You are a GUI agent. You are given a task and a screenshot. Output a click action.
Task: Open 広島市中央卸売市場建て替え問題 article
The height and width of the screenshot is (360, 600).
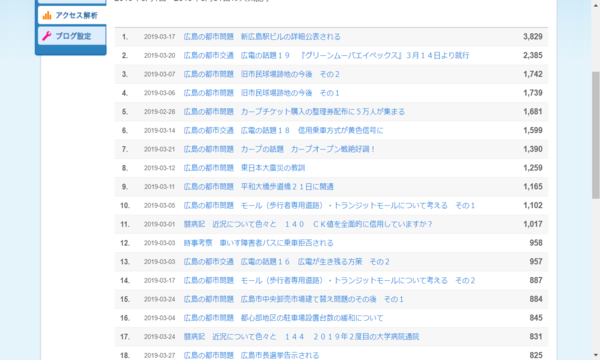click(x=293, y=299)
